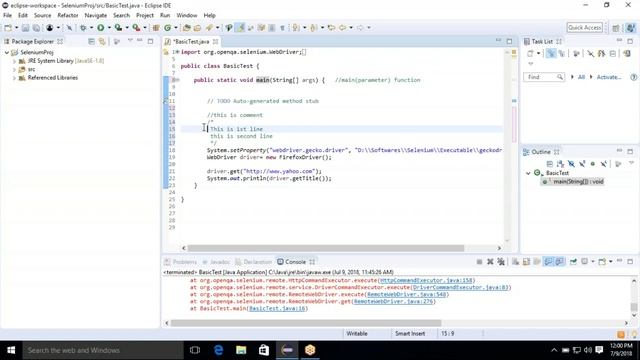Click Sort icon in Outline toolbar
This screenshot has height=360, width=640.
click(560, 164)
